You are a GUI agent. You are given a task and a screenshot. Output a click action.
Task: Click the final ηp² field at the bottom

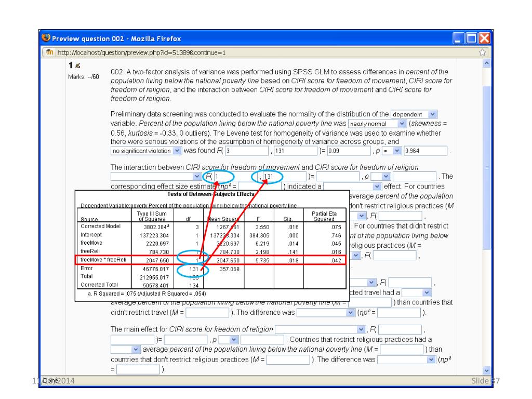(x=138, y=369)
